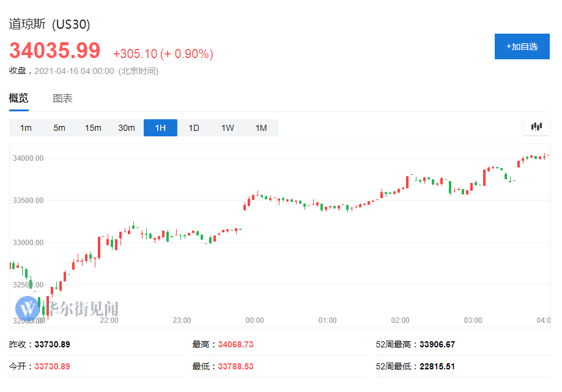The width and height of the screenshot is (562, 392).
Task: Click the 33500.00 y-axis label
Action: coord(28,201)
